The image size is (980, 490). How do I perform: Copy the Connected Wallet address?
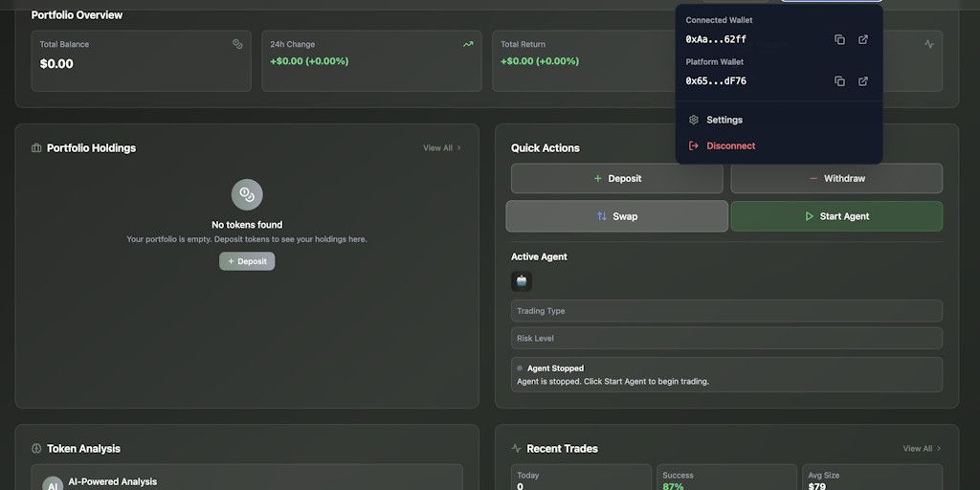839,39
